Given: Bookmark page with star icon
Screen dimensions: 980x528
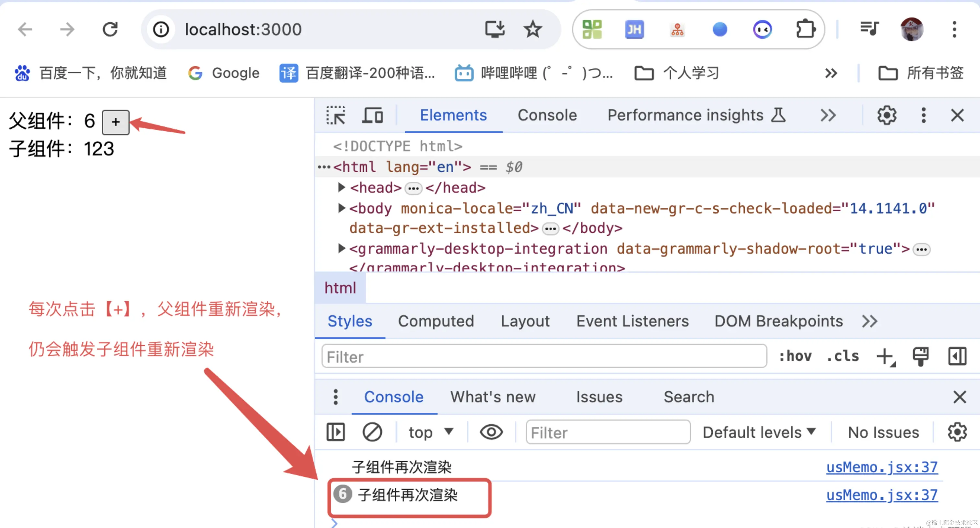Looking at the screenshot, I should pos(532,29).
